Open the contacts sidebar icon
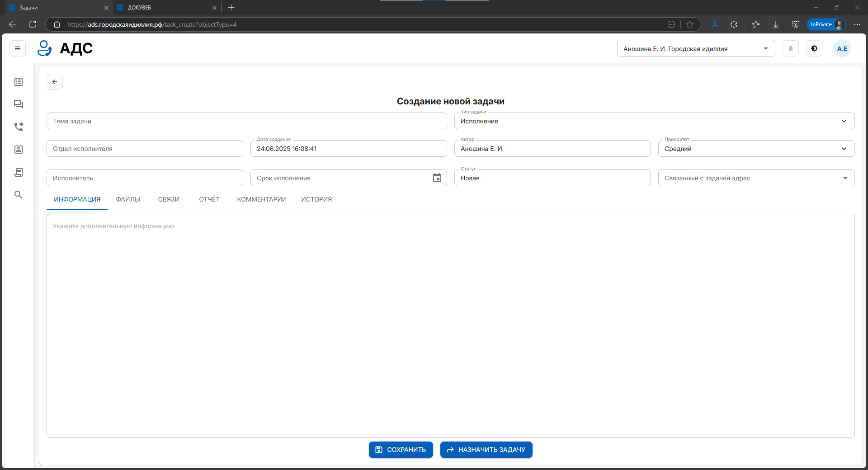The image size is (868, 470). tap(19, 150)
